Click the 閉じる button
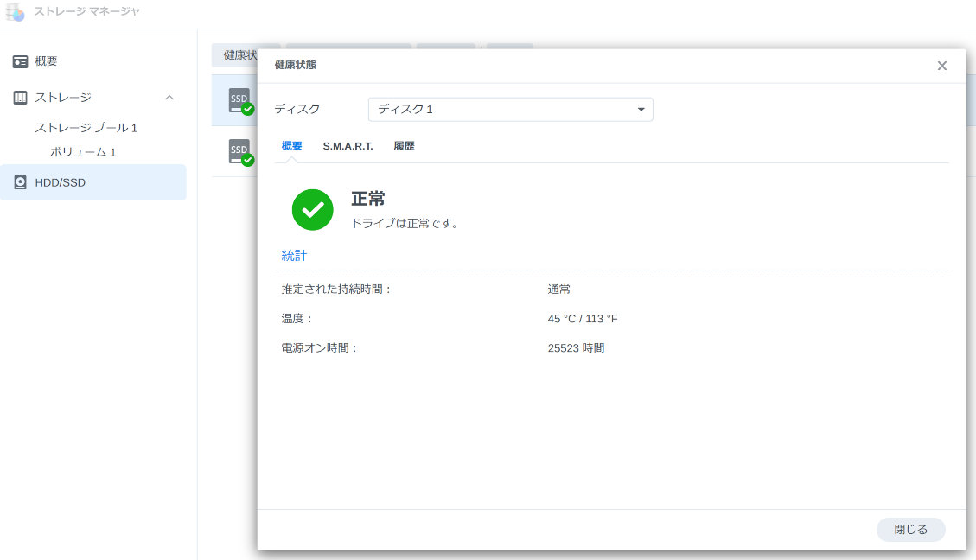Image resolution: width=976 pixels, height=560 pixels. [x=910, y=530]
